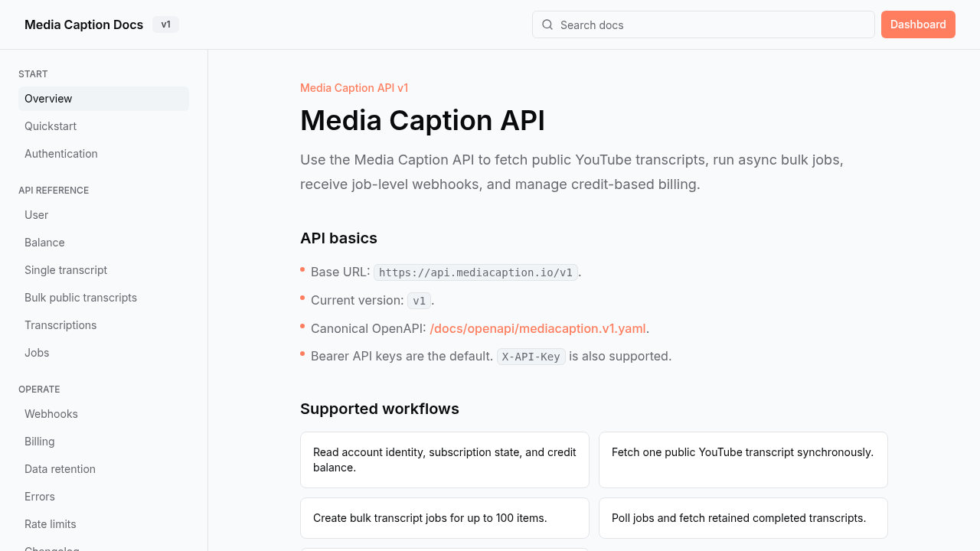This screenshot has height=551, width=980.
Task: Open the Dashboard button
Action: pos(918,24)
